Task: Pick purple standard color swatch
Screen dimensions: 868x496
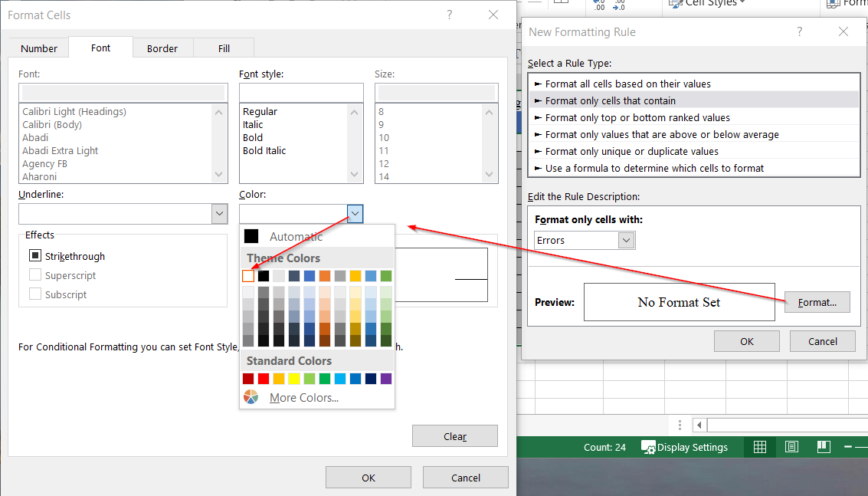Action: (386, 379)
